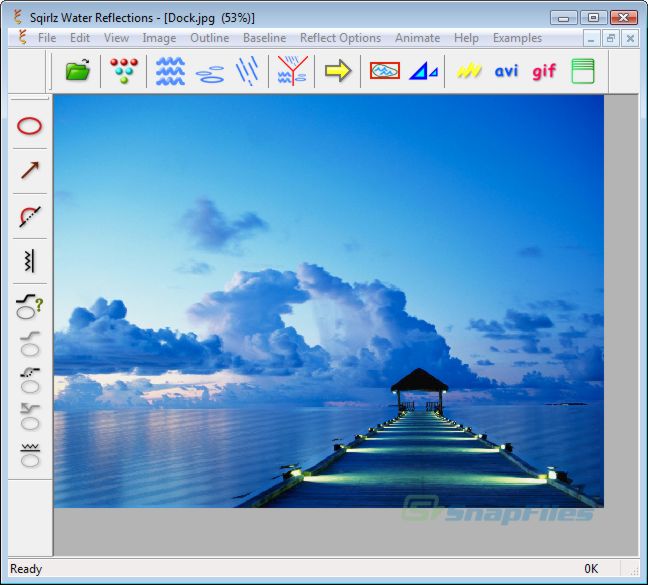648x585 pixels.
Task: Open the Image menu
Action: pos(159,38)
